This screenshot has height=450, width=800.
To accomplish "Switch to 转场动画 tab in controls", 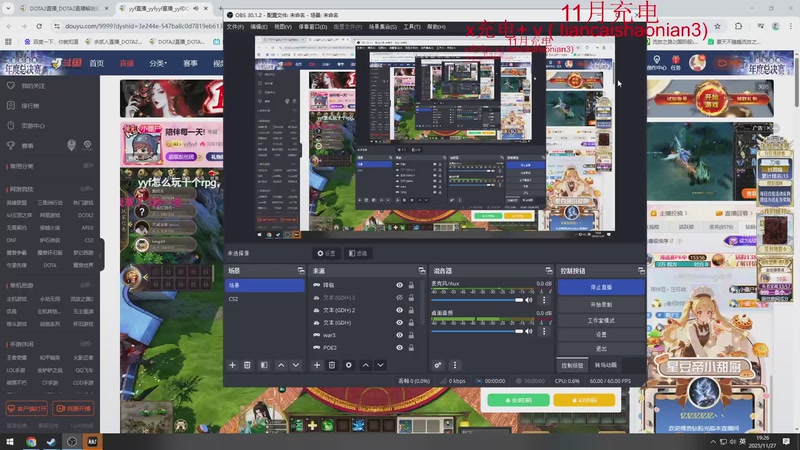I will (x=606, y=365).
